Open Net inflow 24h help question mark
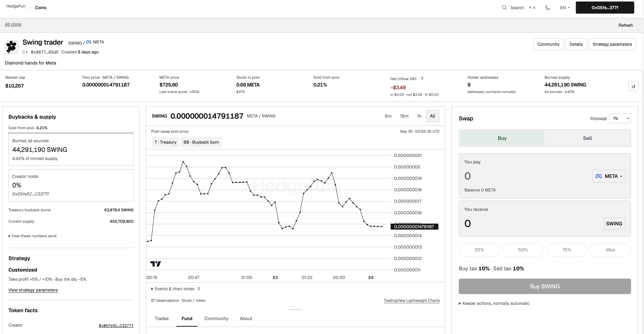 [422, 79]
